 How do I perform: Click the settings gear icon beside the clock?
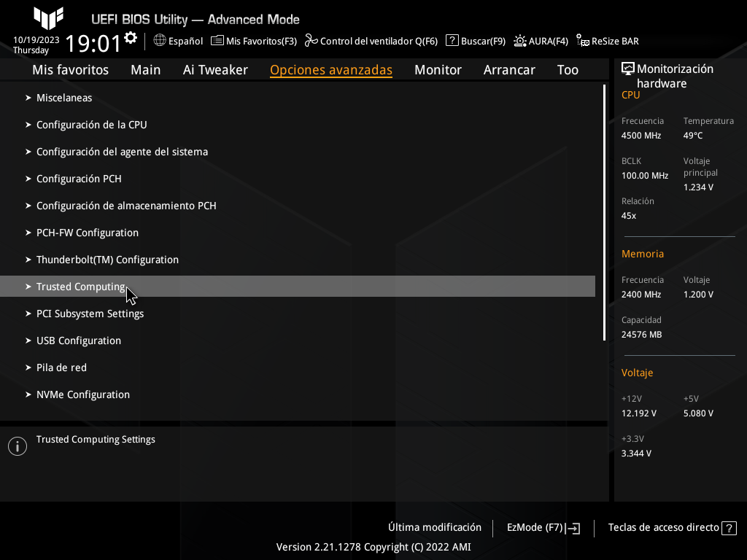(x=131, y=38)
